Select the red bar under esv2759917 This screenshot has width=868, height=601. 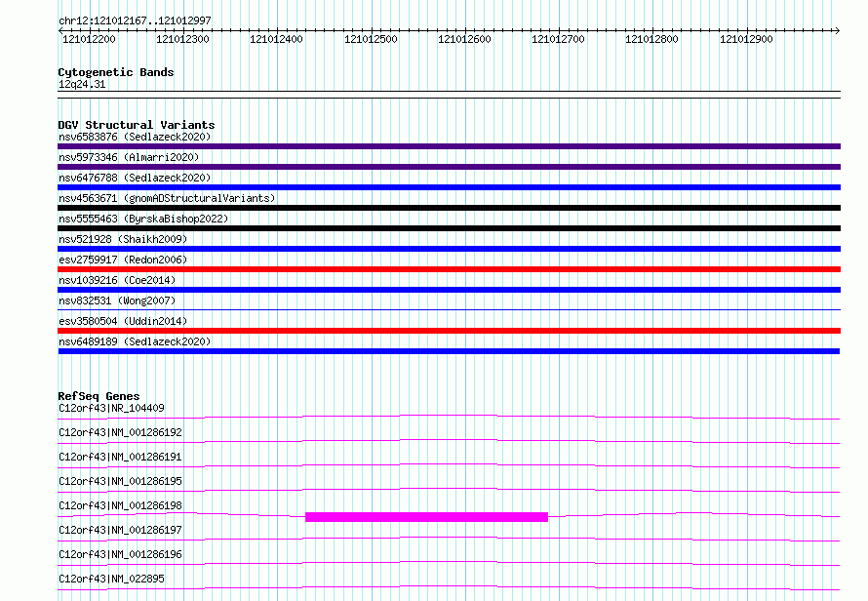pos(449,269)
